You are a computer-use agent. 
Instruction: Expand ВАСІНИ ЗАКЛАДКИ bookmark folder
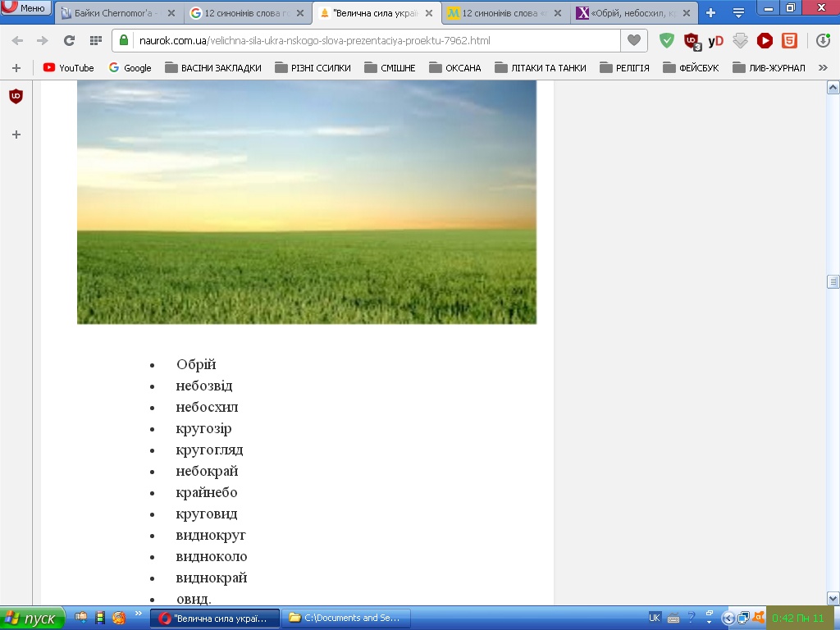tap(213, 68)
